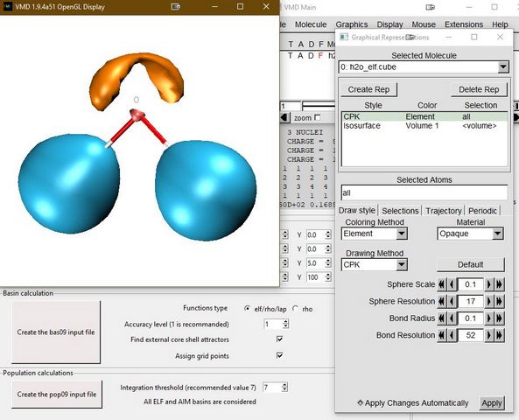Screen dimensions: 519x420
Task: Decrease Bond Resolution by small step arrow
Action: 452,335
